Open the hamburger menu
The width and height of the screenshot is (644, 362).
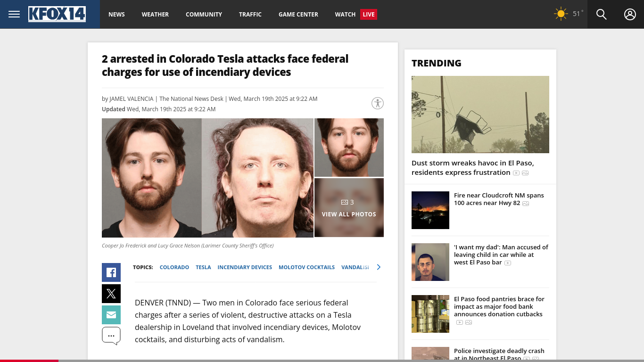pos(14,14)
